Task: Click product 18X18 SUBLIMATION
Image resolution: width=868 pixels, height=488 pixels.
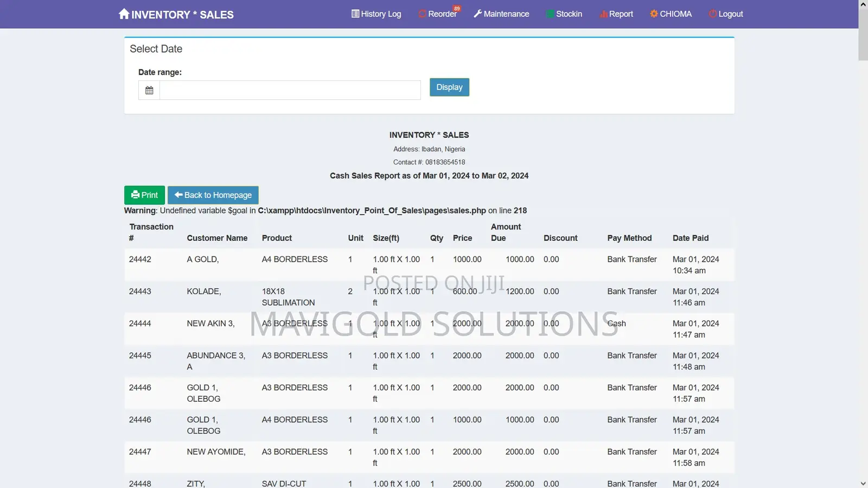Action: (x=288, y=297)
